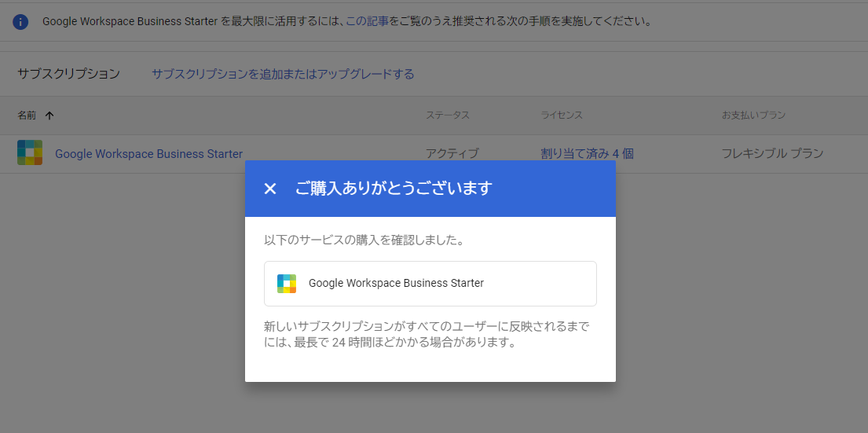Click the blue info icon in banner

pyautogui.click(x=20, y=22)
